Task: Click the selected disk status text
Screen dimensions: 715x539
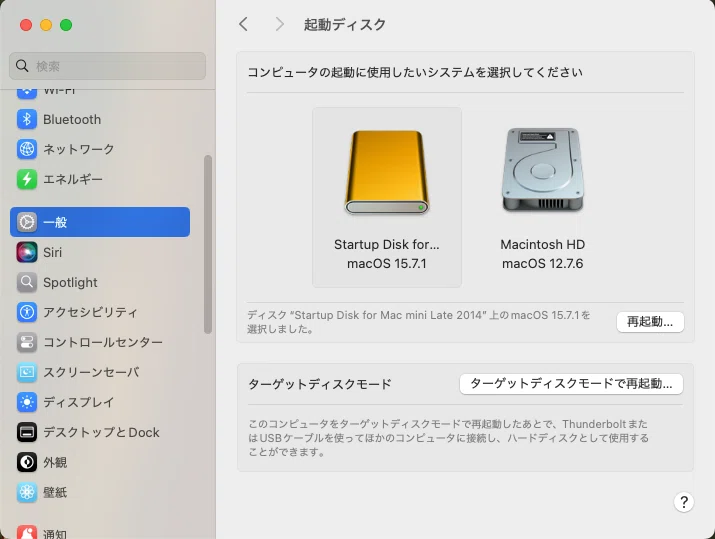Action: pos(419,322)
